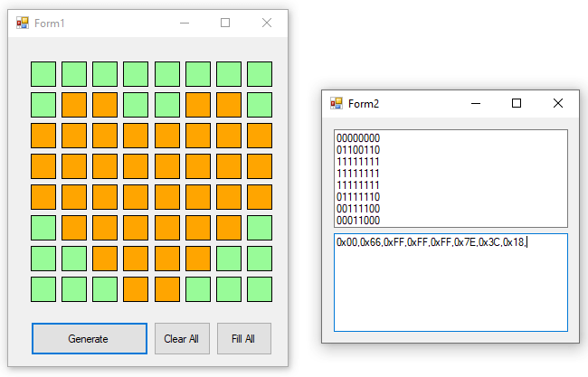
Task: Click binary line 00111100 in Form2
Action: pyautogui.click(x=358, y=209)
